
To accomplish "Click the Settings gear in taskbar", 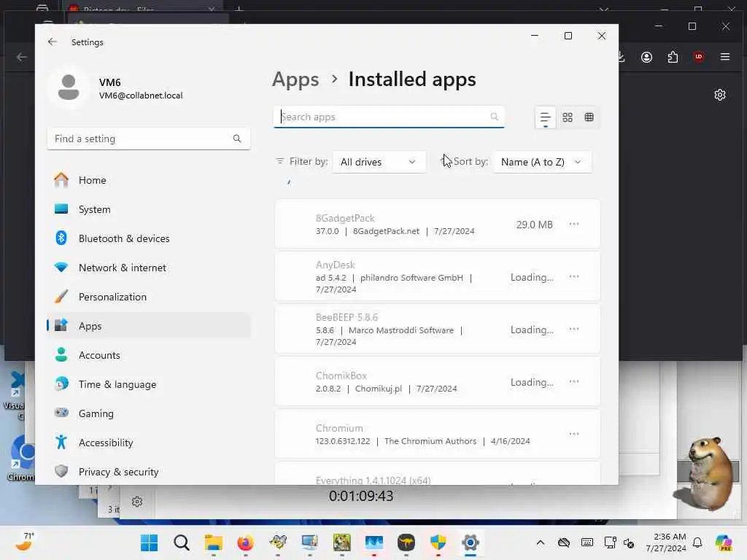I will click(471, 542).
